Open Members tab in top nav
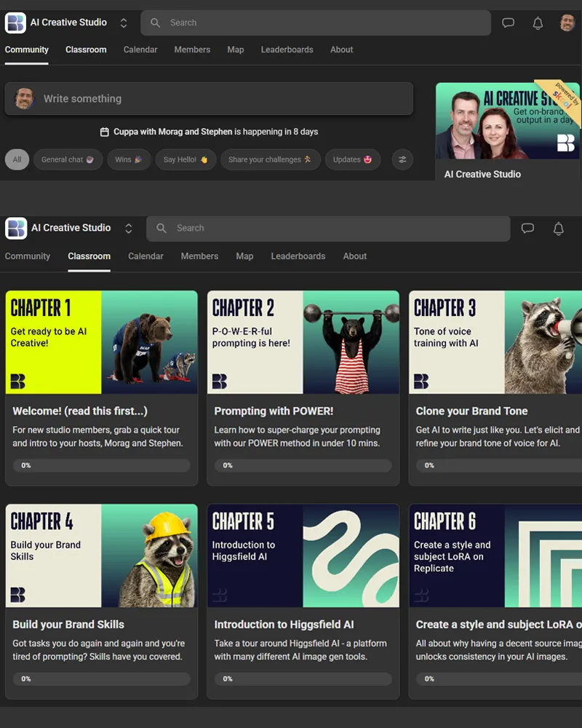 pyautogui.click(x=192, y=50)
